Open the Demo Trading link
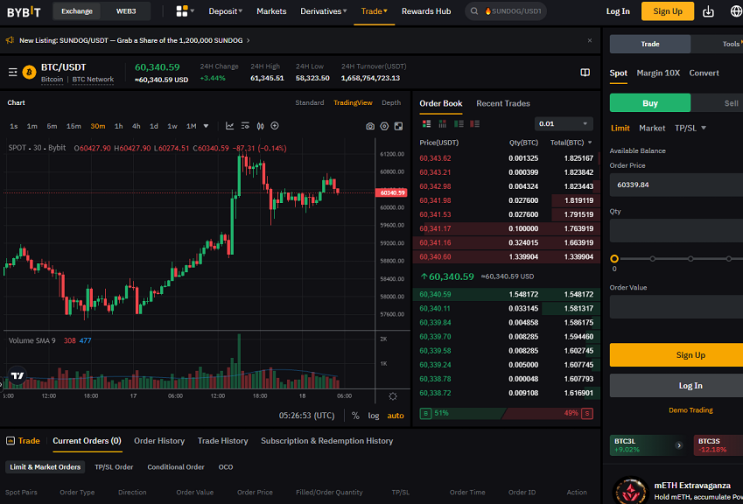This screenshot has width=743, height=504. (690, 410)
